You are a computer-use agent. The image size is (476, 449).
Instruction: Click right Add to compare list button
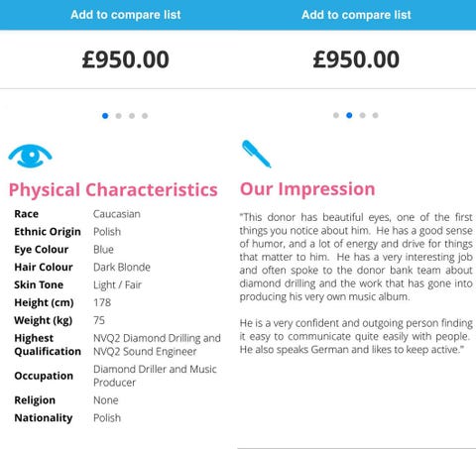point(356,15)
